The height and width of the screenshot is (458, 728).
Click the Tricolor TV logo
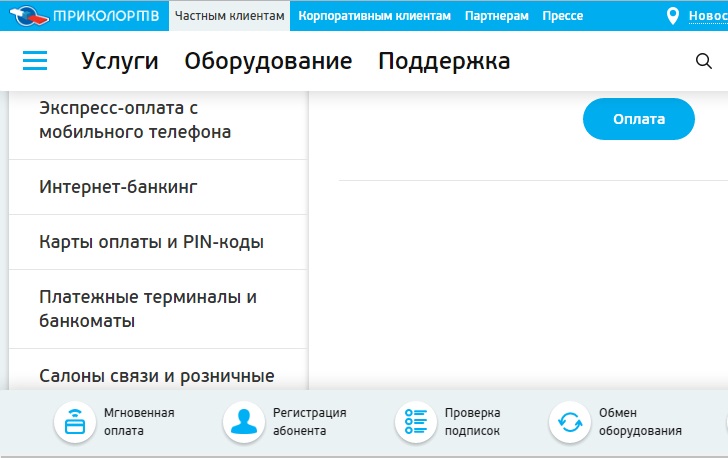pyautogui.click(x=84, y=16)
